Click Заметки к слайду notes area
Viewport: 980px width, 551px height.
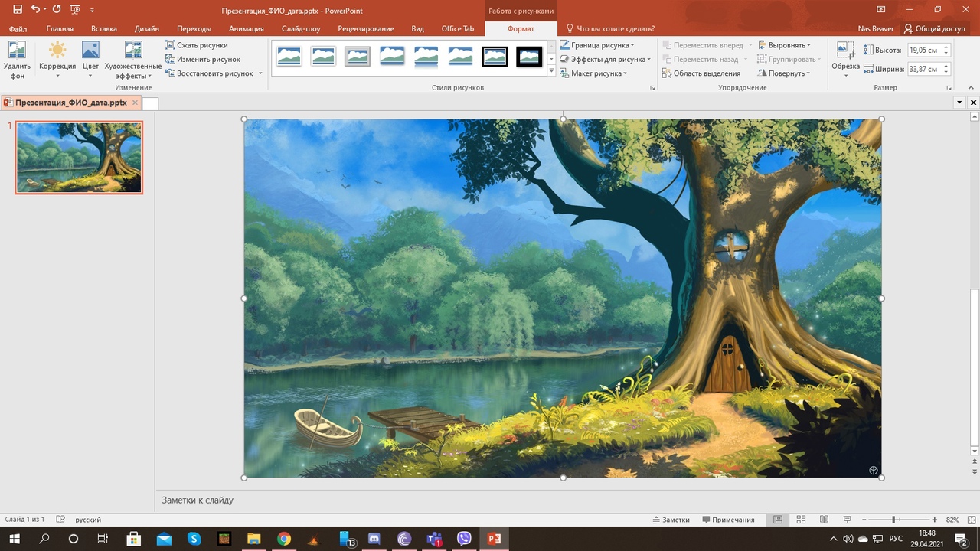click(198, 500)
